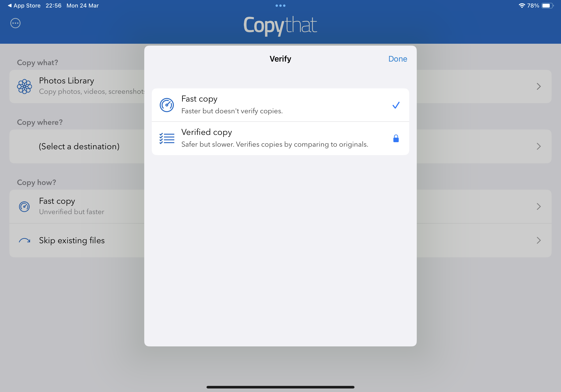
Task: Expand Photos Library row chevron
Action: 538,86
